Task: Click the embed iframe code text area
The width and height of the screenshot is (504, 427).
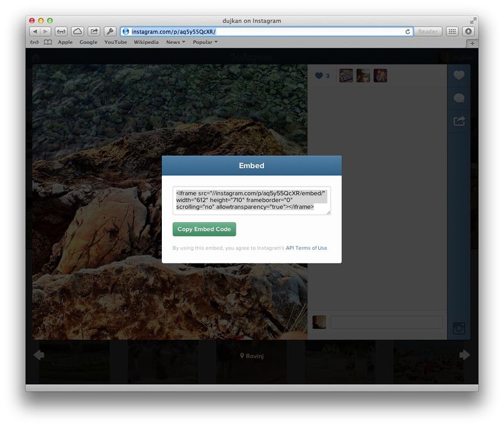Action: (x=251, y=201)
